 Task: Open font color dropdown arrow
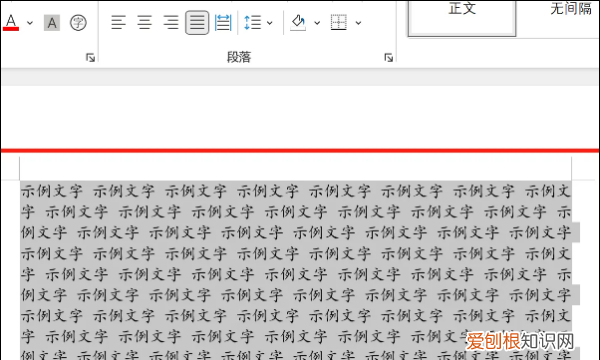pyautogui.click(x=30, y=23)
